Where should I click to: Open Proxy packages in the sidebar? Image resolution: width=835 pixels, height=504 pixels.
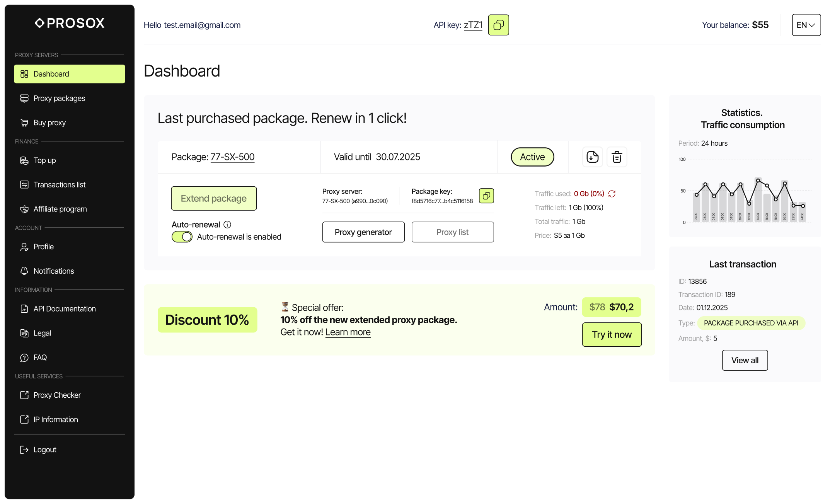59,98
